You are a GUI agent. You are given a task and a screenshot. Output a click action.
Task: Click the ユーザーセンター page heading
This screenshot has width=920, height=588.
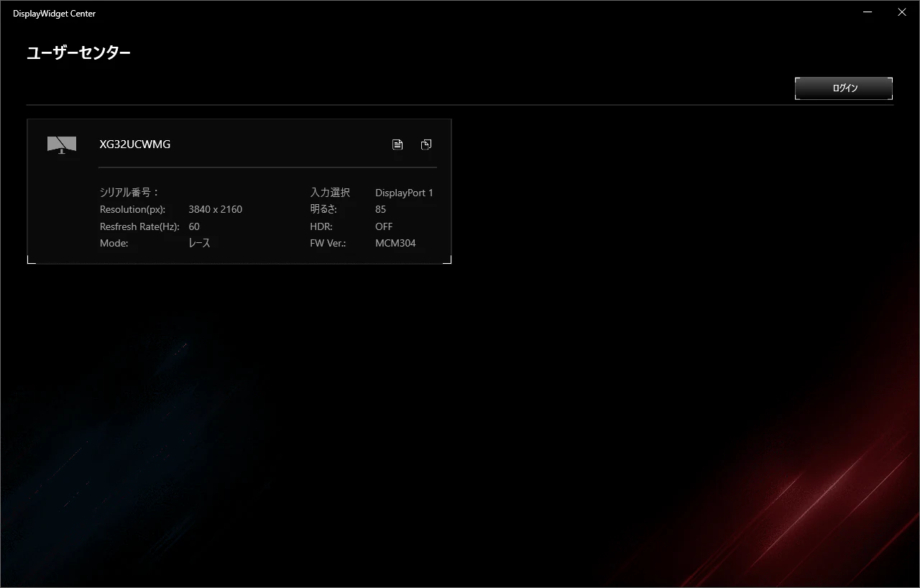point(78,52)
